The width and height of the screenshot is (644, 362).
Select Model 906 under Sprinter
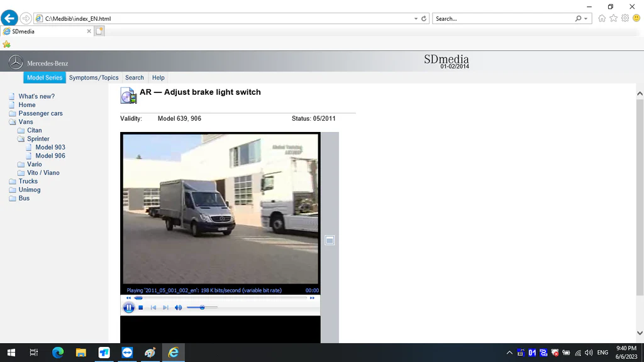[50, 156]
